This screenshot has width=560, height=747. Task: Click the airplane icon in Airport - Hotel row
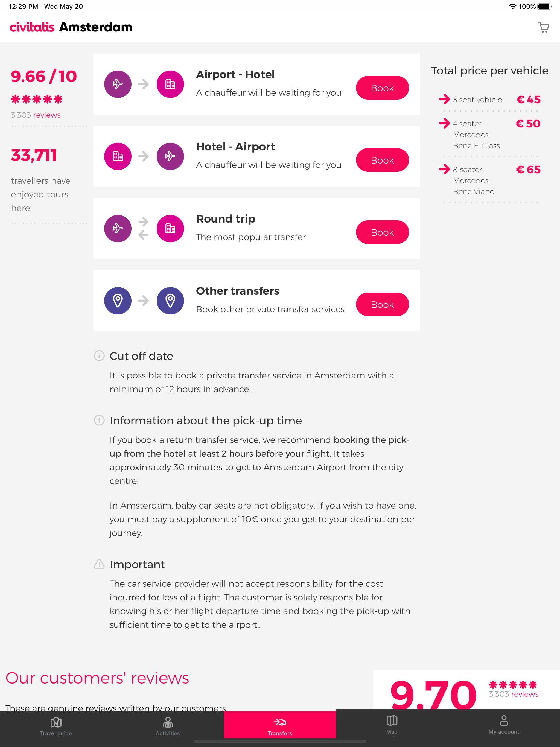tap(118, 84)
